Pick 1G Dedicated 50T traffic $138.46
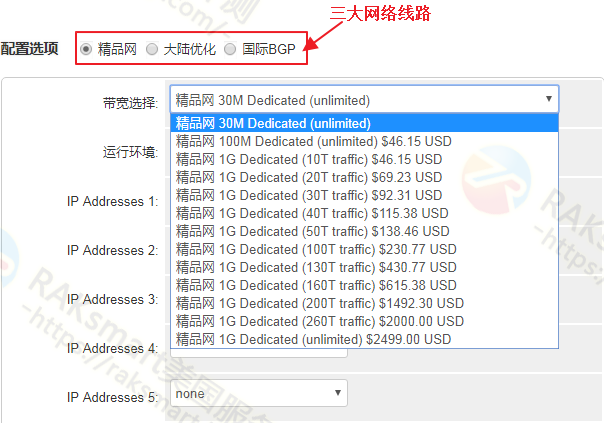Viewport: 604px width, 423px height. tap(364, 232)
